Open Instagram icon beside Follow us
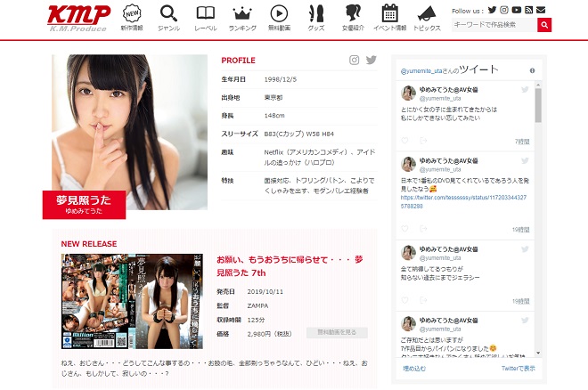This screenshot has width=588, height=390. click(x=504, y=10)
